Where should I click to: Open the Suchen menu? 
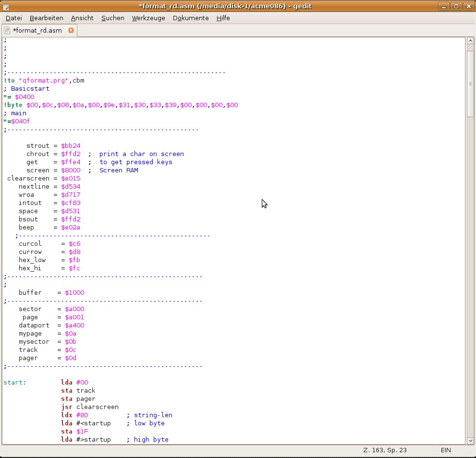[x=112, y=18]
